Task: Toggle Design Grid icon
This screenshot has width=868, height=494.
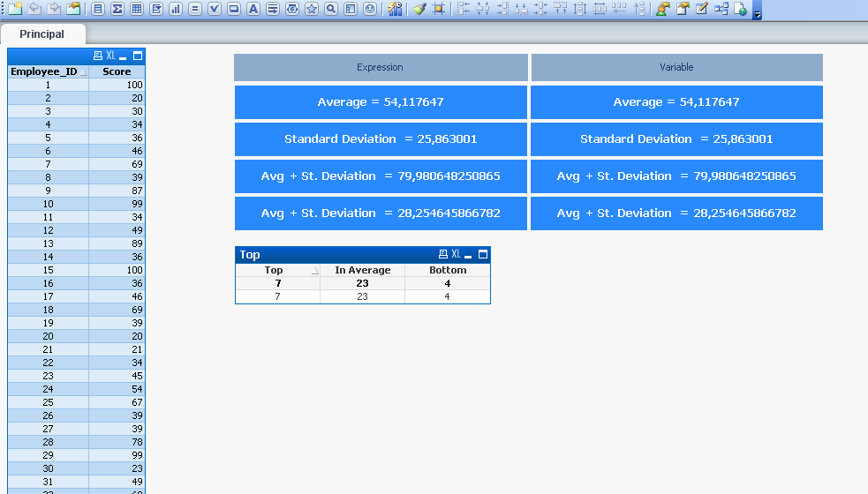Action: 439,8
